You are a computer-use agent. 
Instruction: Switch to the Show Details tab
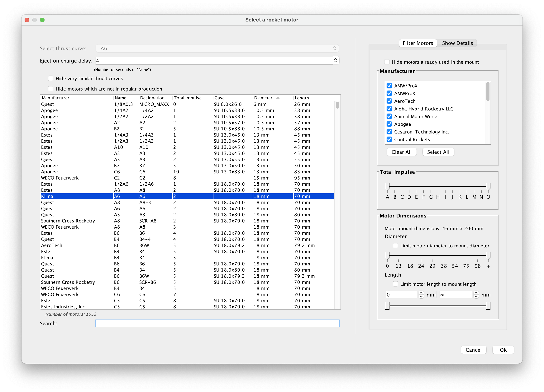click(457, 43)
